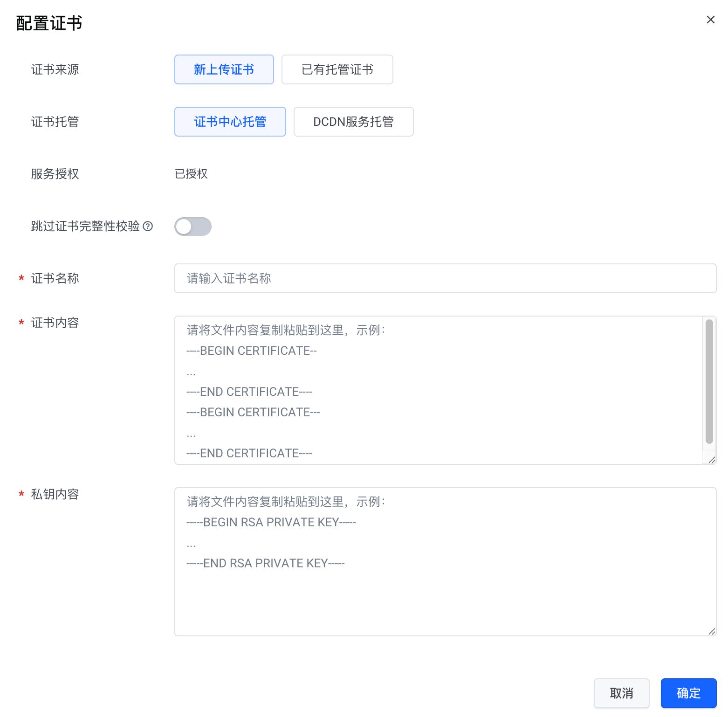Toggle the 跳过证书完整性校验 switch
The image size is (728, 717).
pos(193,227)
